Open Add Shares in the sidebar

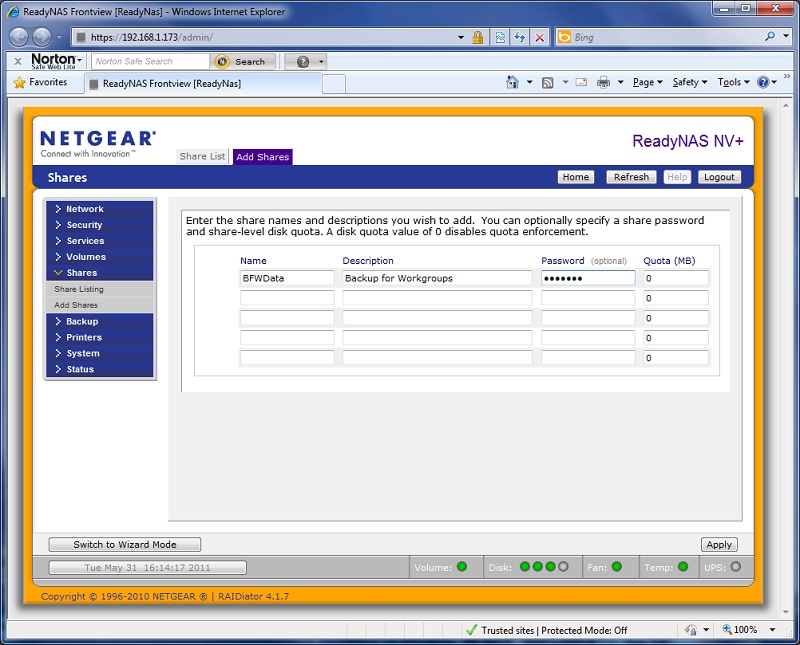click(99, 305)
